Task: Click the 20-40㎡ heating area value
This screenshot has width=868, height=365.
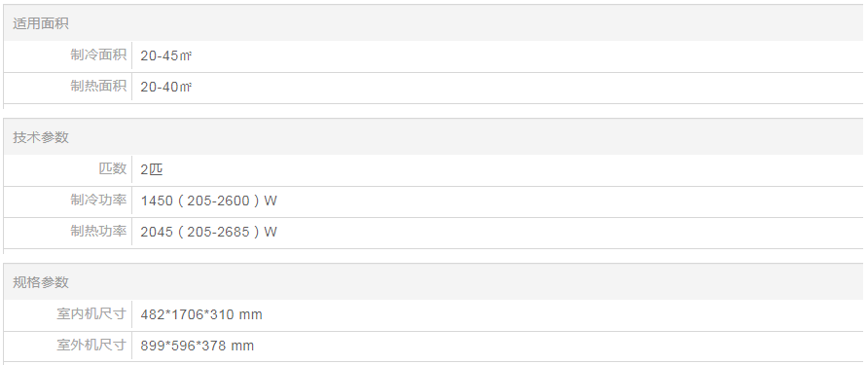Action: point(166,87)
